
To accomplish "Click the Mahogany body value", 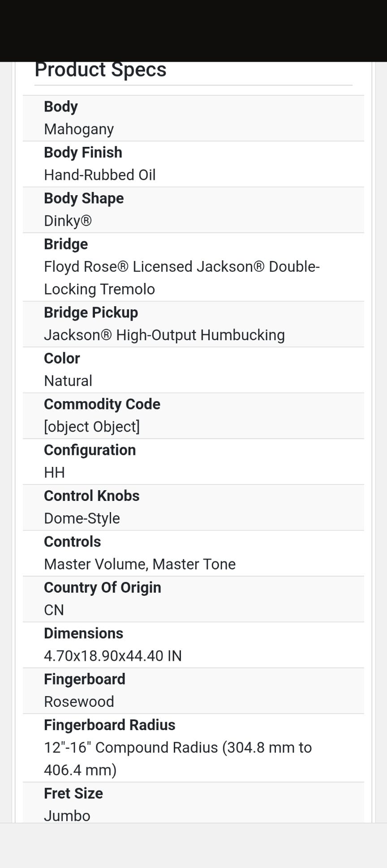I will (79, 129).
